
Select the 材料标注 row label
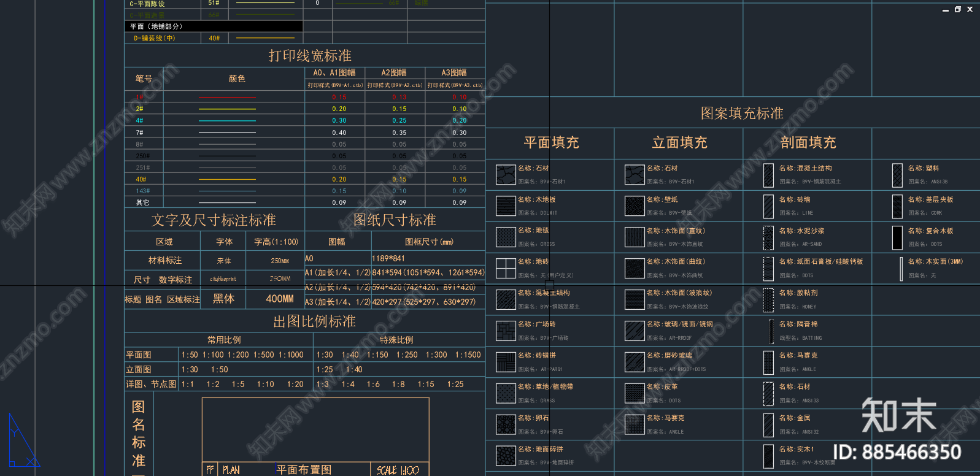(x=165, y=261)
